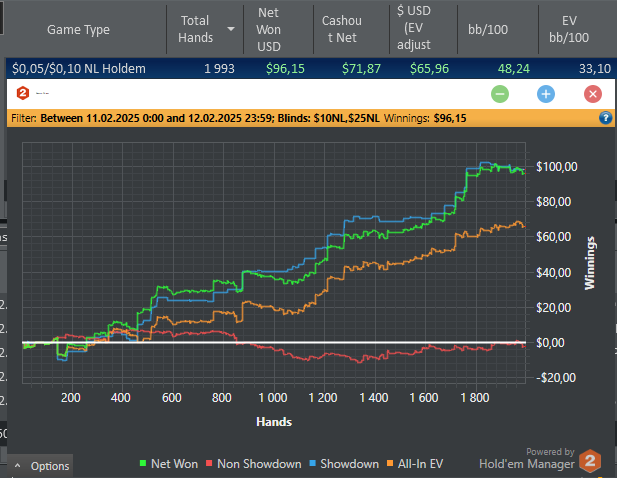Toggle the All-In EV legend series

(x=415, y=464)
